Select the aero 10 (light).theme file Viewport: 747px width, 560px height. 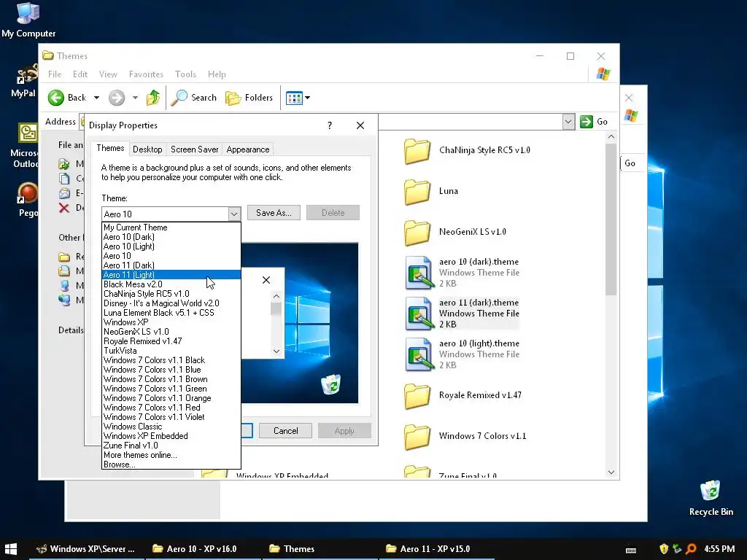(x=462, y=354)
